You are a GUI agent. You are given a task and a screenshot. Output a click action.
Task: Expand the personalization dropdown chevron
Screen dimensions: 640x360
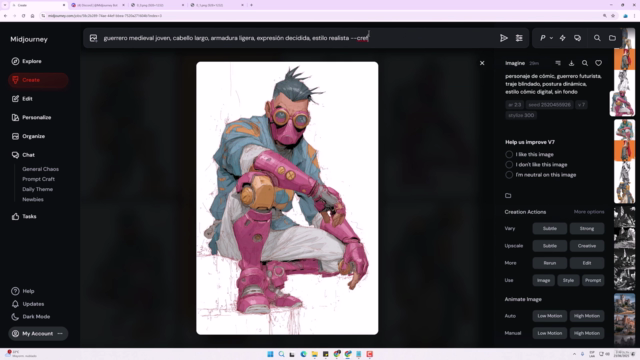coord(551,38)
